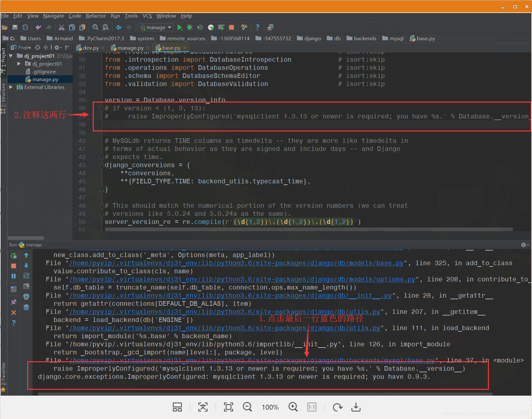
Task: Click the backends breadcrumb folder
Action: [361, 38]
